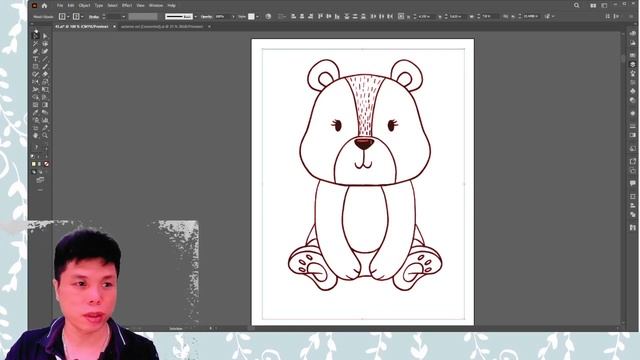Set toolbar fill mode to Color
Viewport: 640px width, 360px height.
pyautogui.click(x=34, y=164)
